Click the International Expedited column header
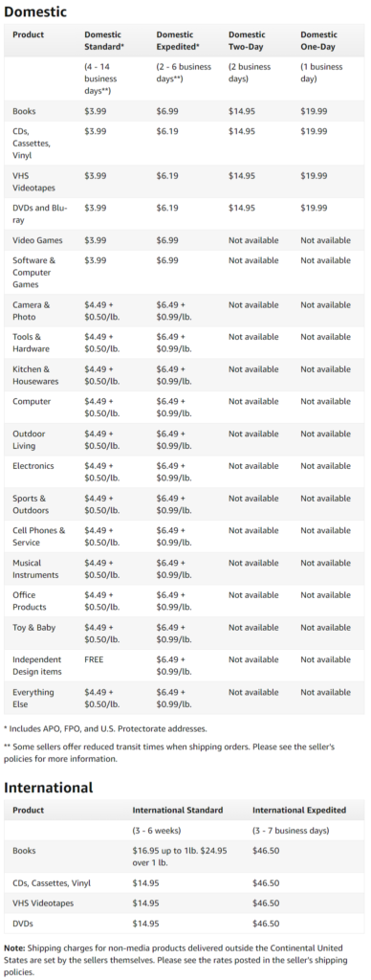371x980 pixels. coord(299,810)
